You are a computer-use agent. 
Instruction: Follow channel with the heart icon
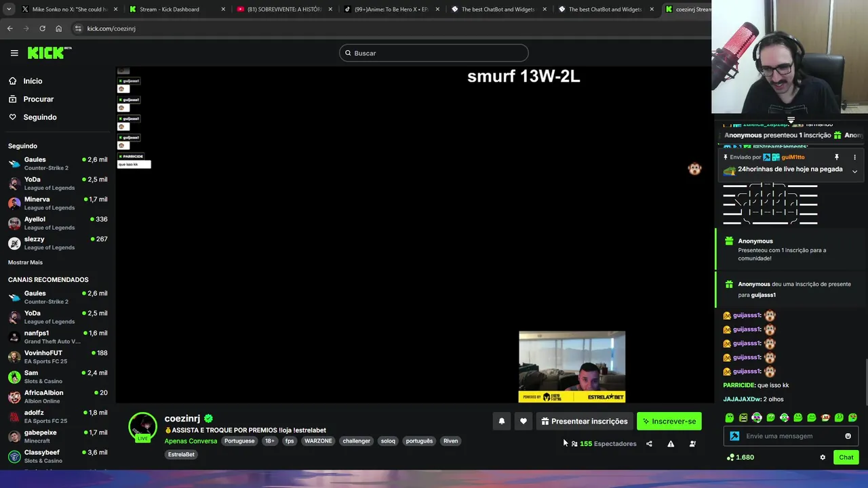(x=524, y=421)
